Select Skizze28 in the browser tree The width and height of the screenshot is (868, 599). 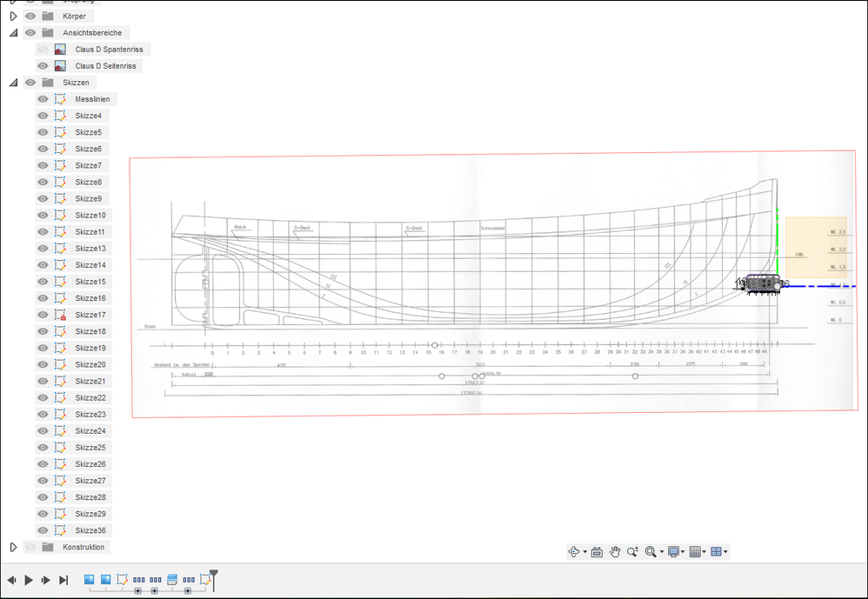pos(90,497)
